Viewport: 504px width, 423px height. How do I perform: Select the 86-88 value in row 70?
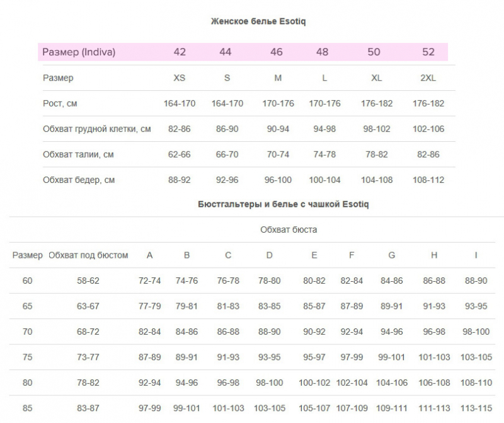(x=228, y=332)
